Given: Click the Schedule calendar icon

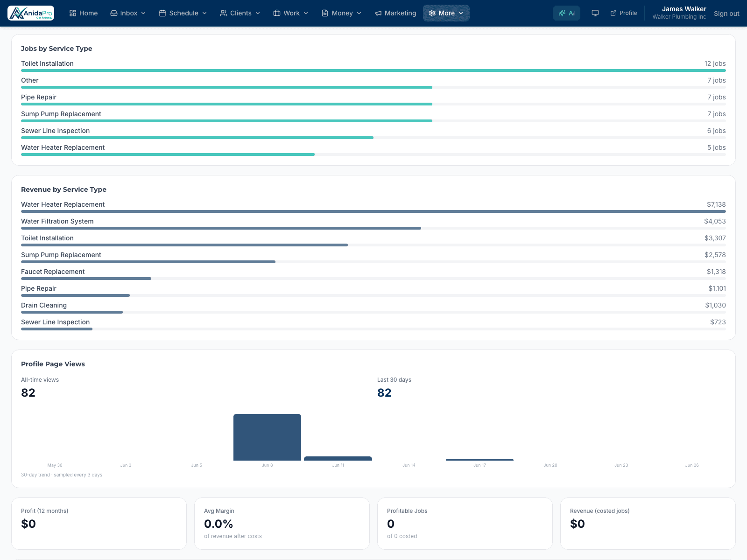Looking at the screenshot, I should [162, 13].
